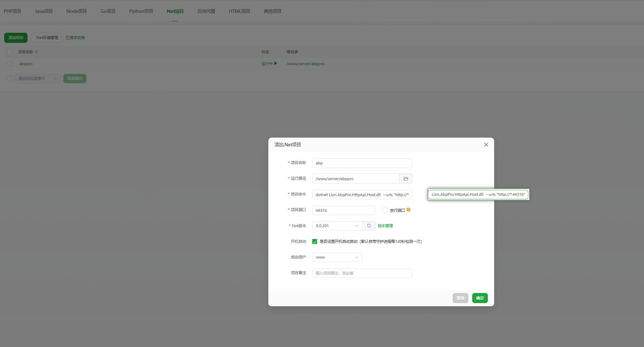Click the orange help icon beside 放行端口
644x347 pixels.
point(408,210)
